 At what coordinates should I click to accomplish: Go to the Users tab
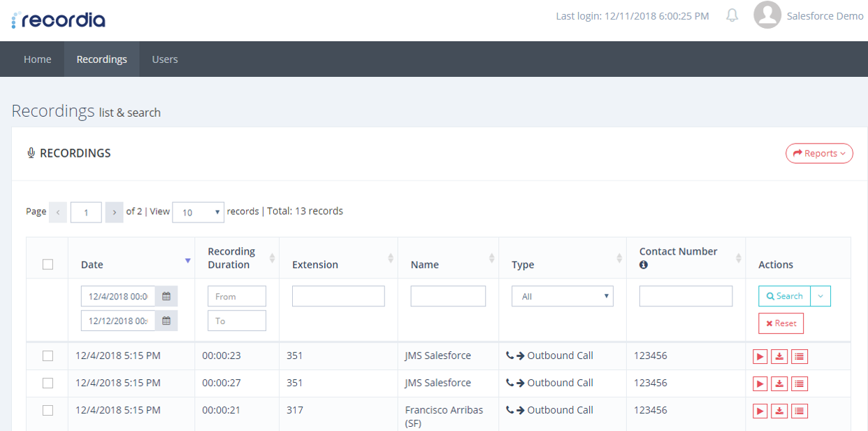coord(165,59)
